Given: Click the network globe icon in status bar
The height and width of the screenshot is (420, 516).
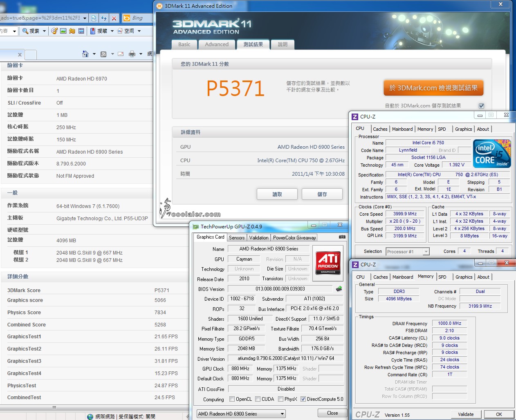Looking at the screenshot, I should [90, 417].
